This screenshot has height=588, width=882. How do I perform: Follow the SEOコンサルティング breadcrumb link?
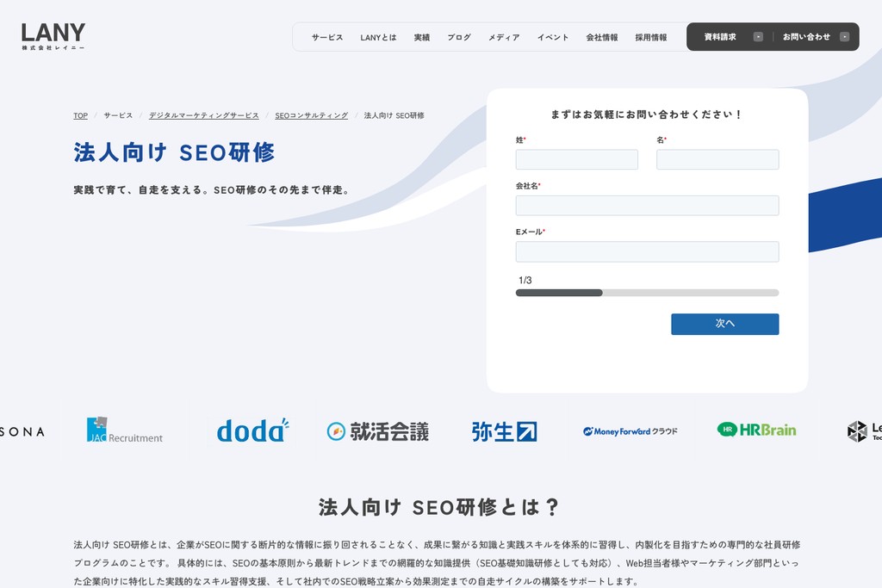click(x=311, y=115)
